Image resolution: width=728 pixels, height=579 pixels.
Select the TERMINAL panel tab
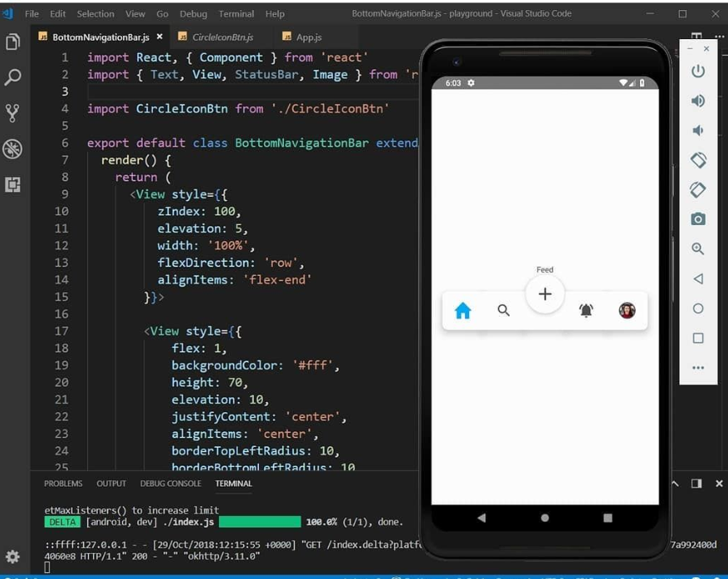233,483
